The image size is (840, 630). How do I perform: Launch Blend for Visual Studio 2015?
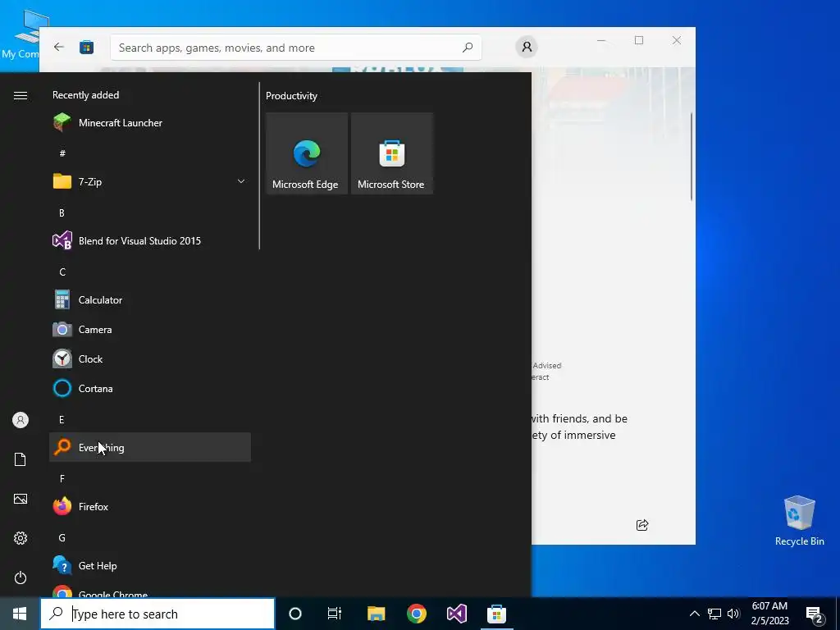[x=150, y=241]
